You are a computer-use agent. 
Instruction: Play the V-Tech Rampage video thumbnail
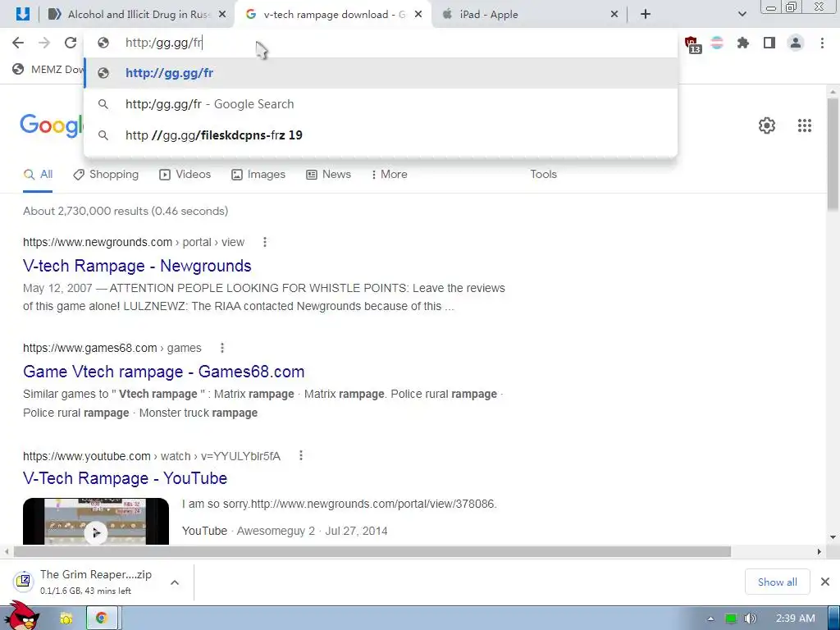96,521
